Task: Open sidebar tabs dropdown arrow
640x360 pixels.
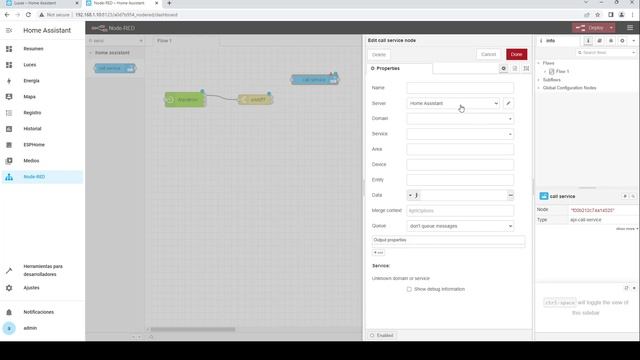Action: point(633,41)
